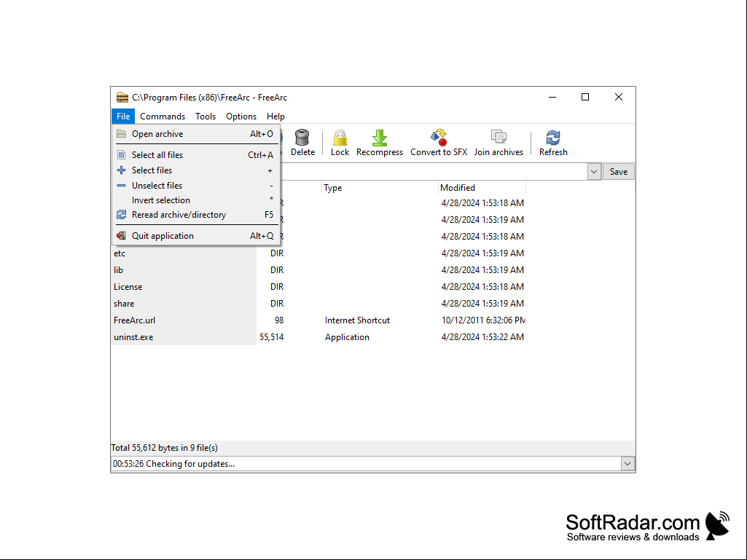The width and height of the screenshot is (747, 560).
Task: Open the Commands menu
Action: (x=163, y=117)
